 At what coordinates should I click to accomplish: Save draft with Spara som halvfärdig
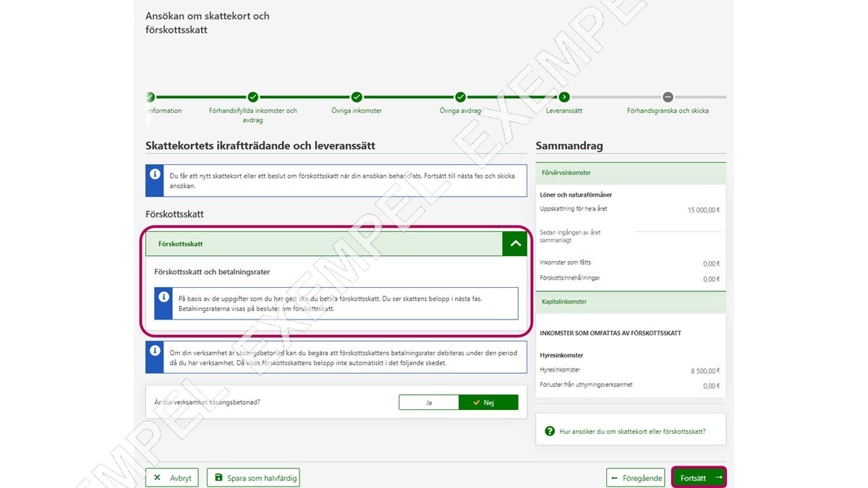[x=253, y=478]
